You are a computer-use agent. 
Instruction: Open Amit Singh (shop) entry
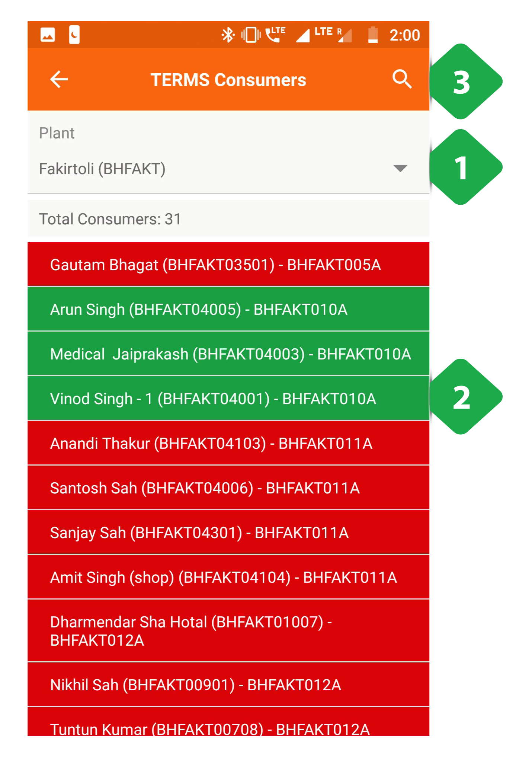pyautogui.click(x=228, y=577)
